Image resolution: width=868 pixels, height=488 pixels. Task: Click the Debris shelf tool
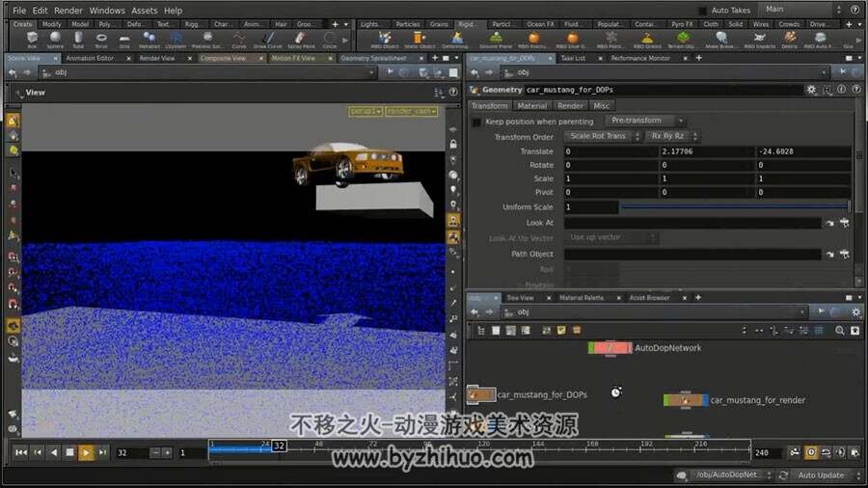coord(790,39)
